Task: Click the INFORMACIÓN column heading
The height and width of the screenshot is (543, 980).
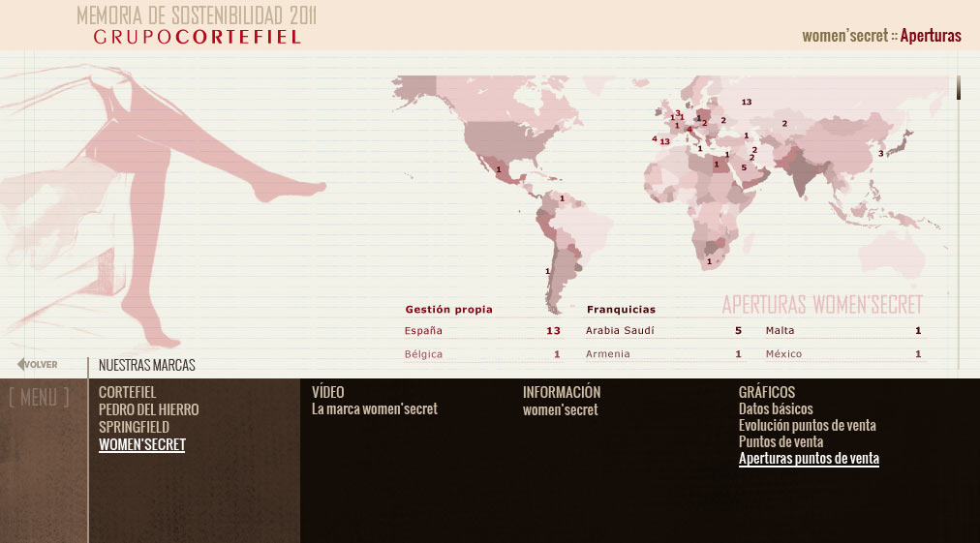Action: point(562,392)
